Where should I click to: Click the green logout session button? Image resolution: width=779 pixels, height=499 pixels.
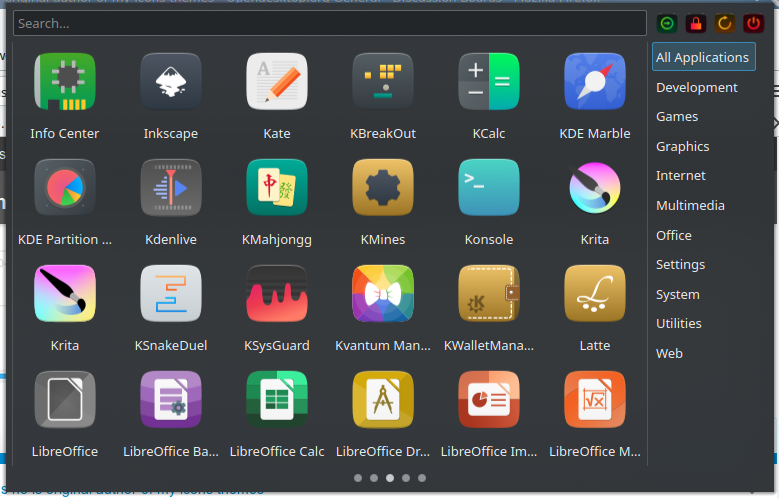pyautogui.click(x=667, y=23)
